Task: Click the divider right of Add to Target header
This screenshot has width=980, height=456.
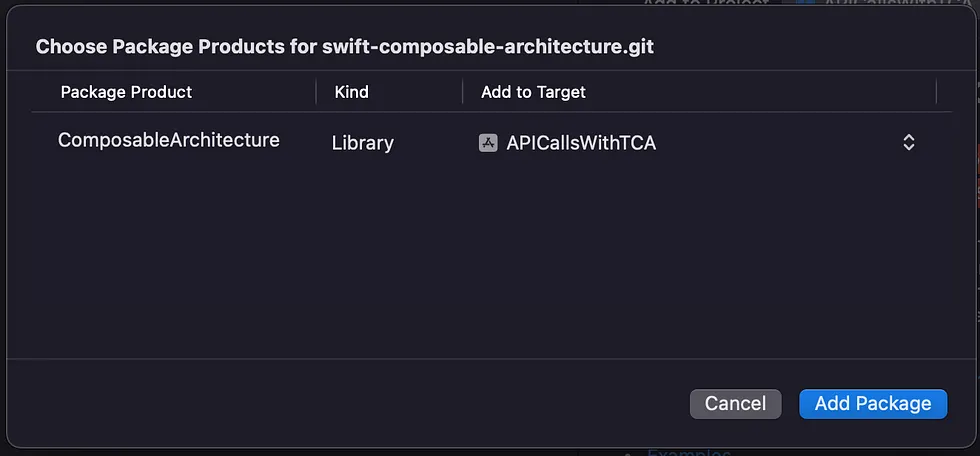Action: [x=936, y=92]
